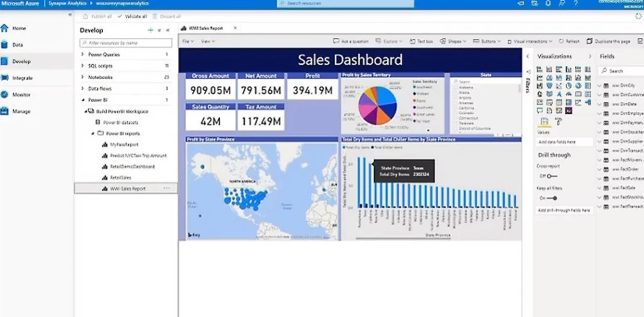Click the Text box toolbar icon
This screenshot has height=317, width=644.
[412, 42]
